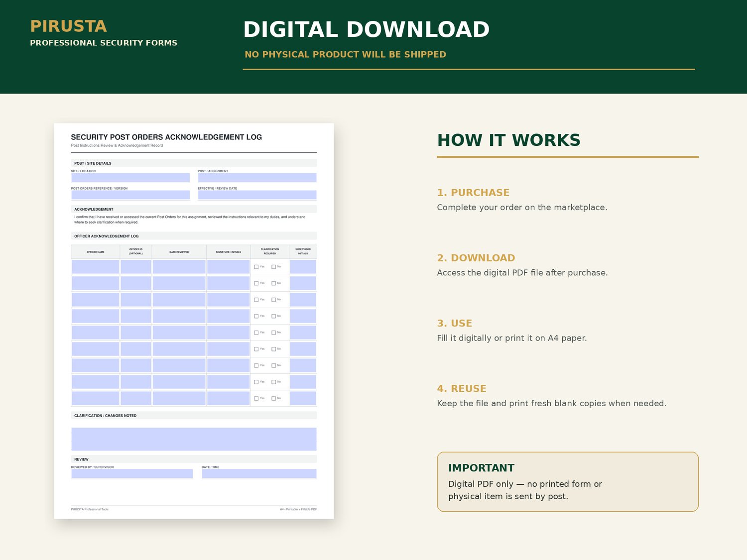
Task: Click the Reviewed By / Supervisor field
Action: (x=132, y=473)
